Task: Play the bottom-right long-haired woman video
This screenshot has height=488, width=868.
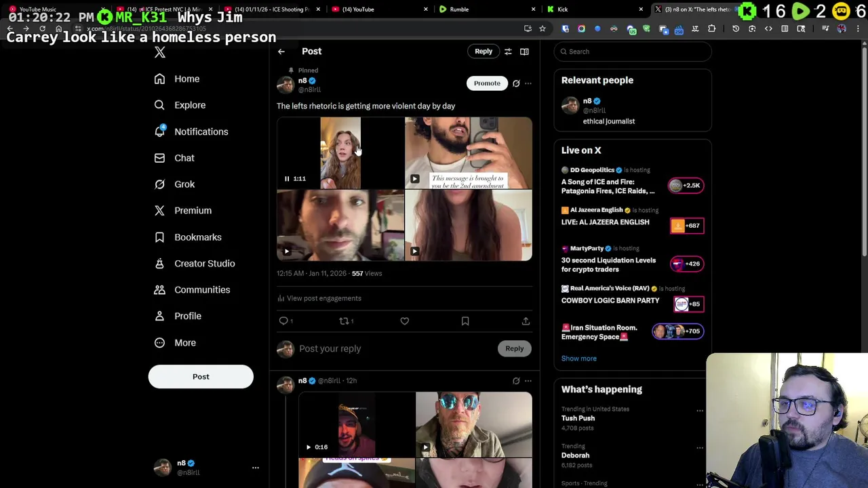Action: [x=414, y=251]
